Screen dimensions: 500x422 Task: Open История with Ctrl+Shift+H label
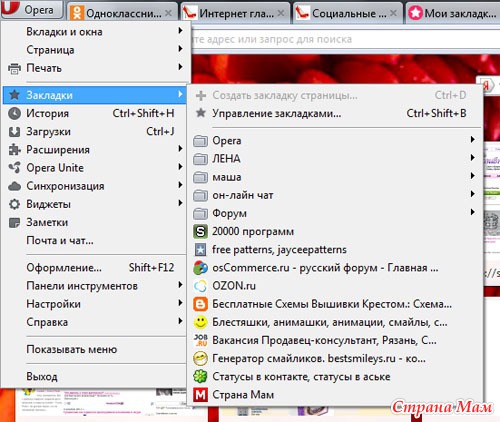96,113
